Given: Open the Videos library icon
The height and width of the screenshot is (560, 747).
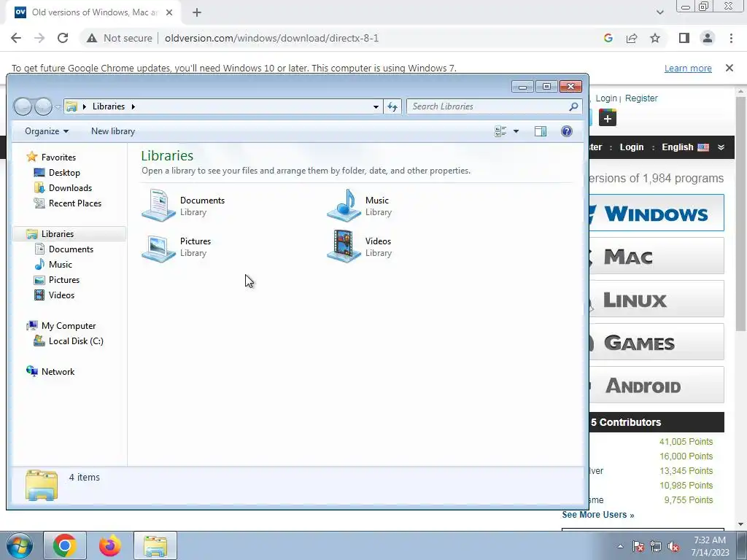Looking at the screenshot, I should point(344,246).
